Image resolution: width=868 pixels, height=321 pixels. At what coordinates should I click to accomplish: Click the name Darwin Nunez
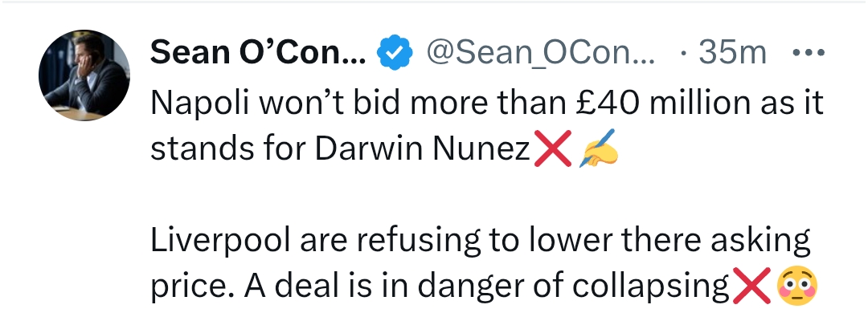pos(440,150)
